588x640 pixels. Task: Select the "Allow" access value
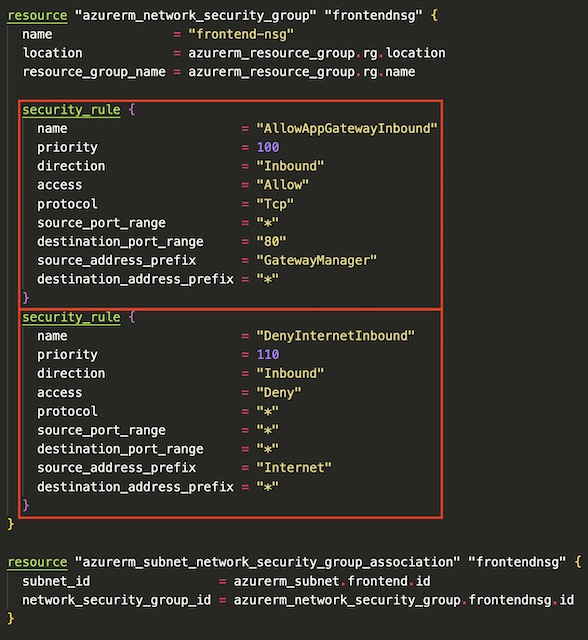click(x=282, y=185)
